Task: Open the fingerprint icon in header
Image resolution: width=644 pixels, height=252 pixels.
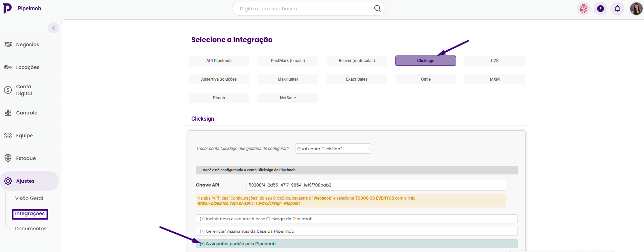Action: point(584,9)
